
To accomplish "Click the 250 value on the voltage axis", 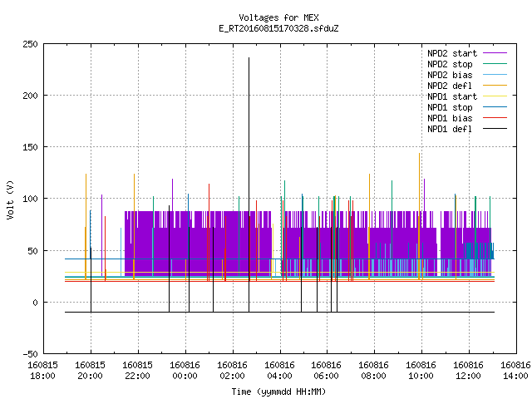I will 30,44.
